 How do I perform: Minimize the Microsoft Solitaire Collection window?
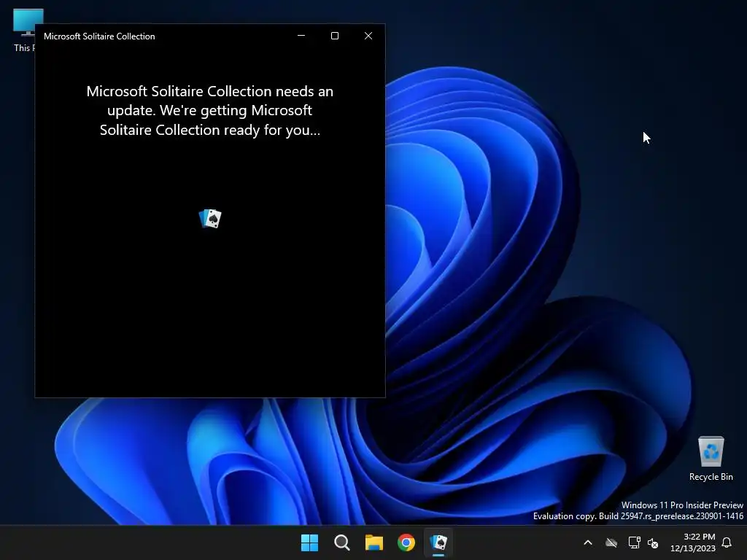coord(301,36)
